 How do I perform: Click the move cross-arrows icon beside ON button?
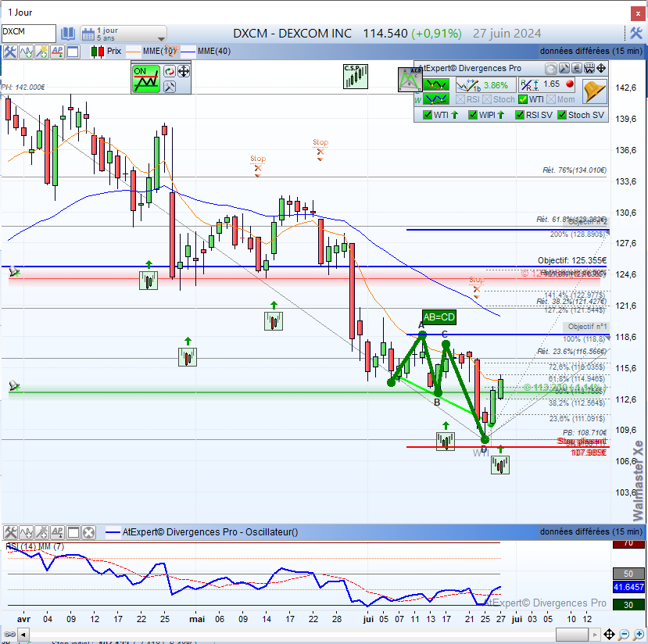(184, 71)
